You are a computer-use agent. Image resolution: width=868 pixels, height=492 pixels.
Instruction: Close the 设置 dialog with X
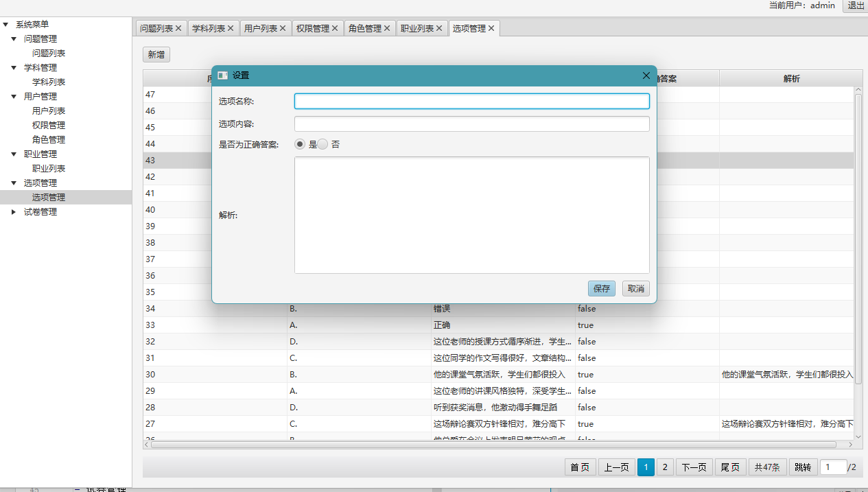pyautogui.click(x=646, y=75)
